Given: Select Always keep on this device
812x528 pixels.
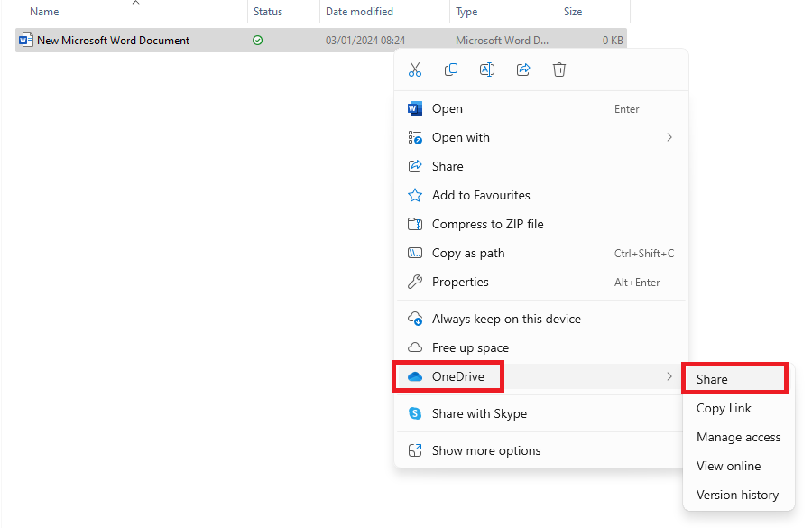Looking at the screenshot, I should click(541, 320).
